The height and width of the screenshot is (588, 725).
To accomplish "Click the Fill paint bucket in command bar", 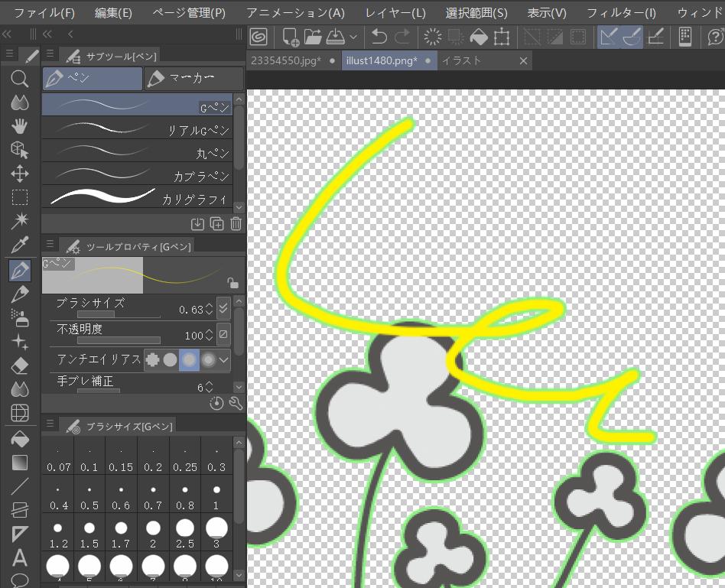I will (x=479, y=37).
